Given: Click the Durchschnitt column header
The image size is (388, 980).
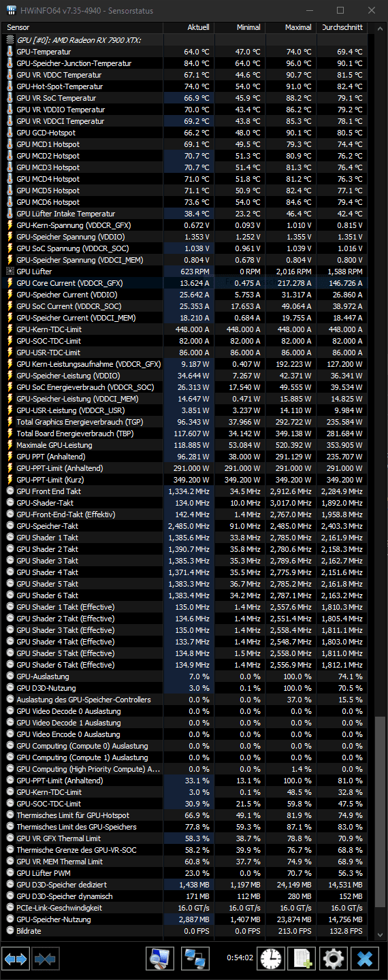Looking at the screenshot, I should pos(342,27).
